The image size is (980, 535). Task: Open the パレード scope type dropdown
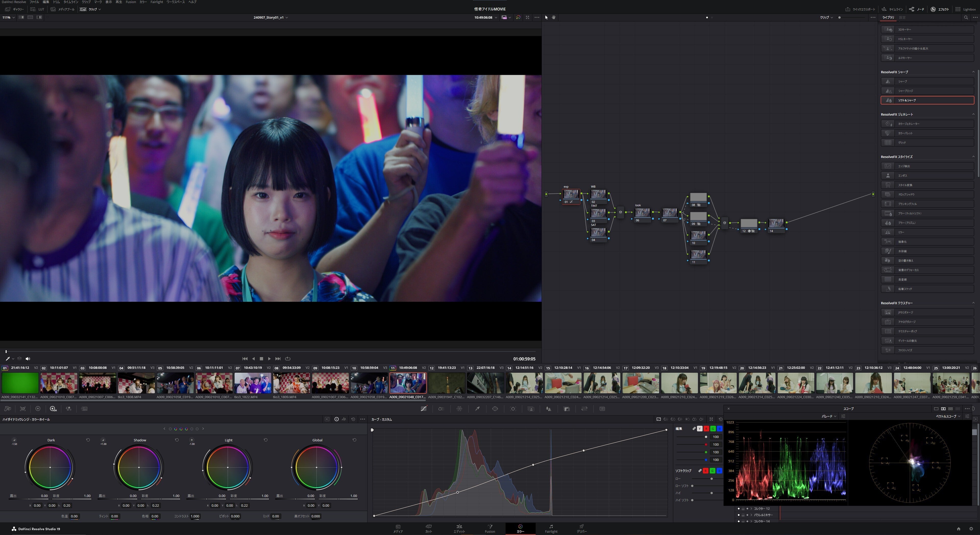tap(829, 416)
